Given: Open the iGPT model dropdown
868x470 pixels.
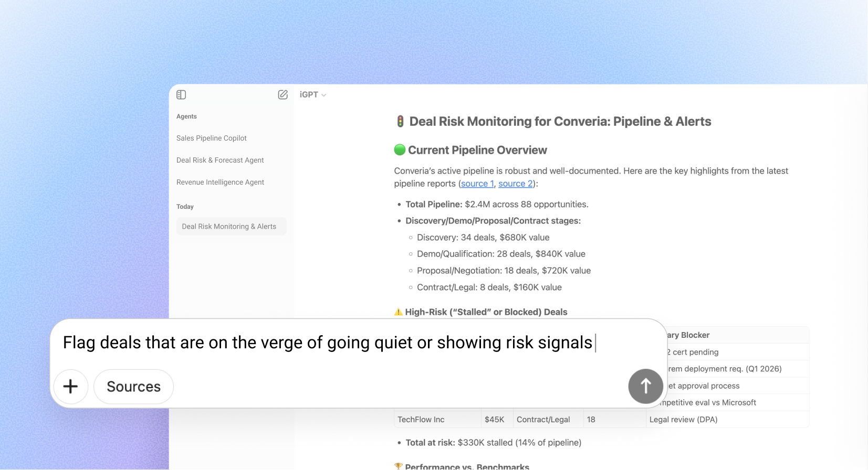Looking at the screenshot, I should click(313, 95).
